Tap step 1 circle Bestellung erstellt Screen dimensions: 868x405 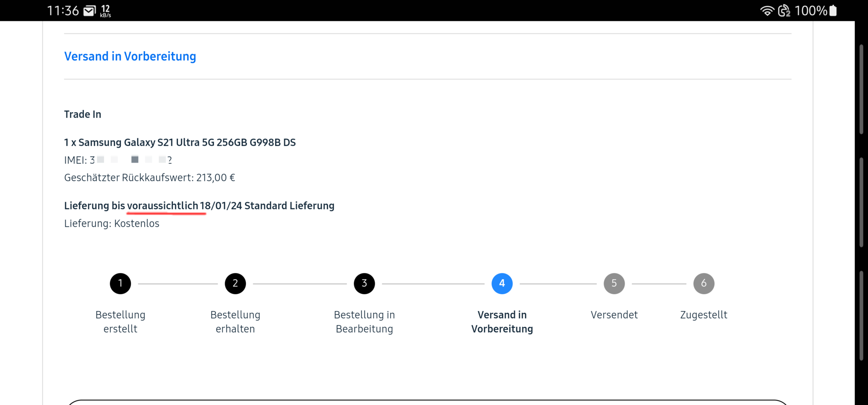click(x=120, y=283)
